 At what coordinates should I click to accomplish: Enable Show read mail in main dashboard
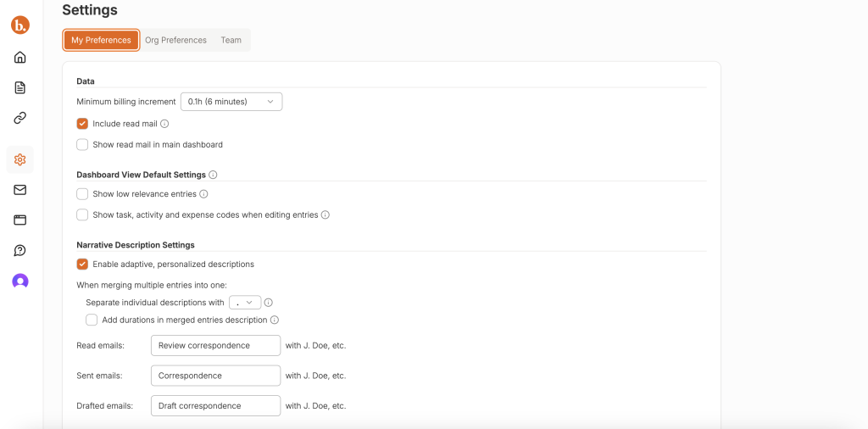(x=82, y=145)
